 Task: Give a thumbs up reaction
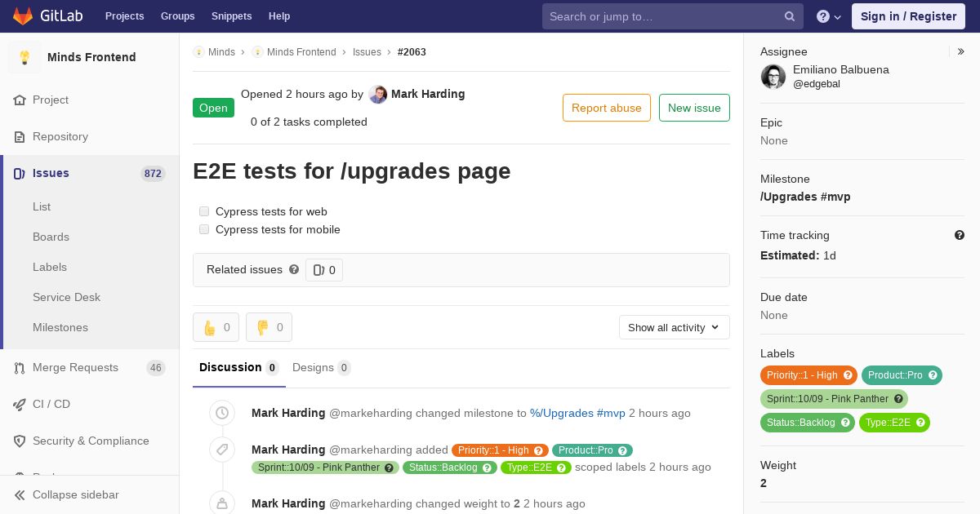pyautogui.click(x=216, y=327)
